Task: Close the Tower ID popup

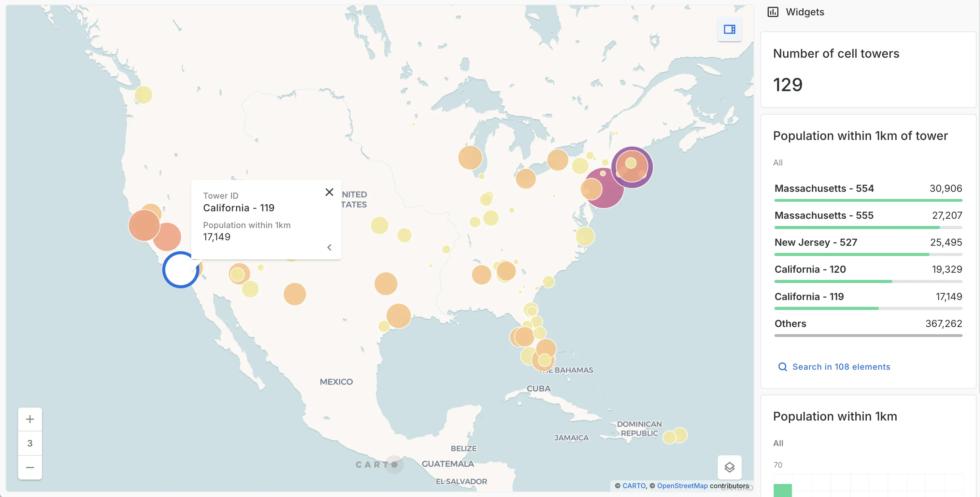Action: [329, 192]
